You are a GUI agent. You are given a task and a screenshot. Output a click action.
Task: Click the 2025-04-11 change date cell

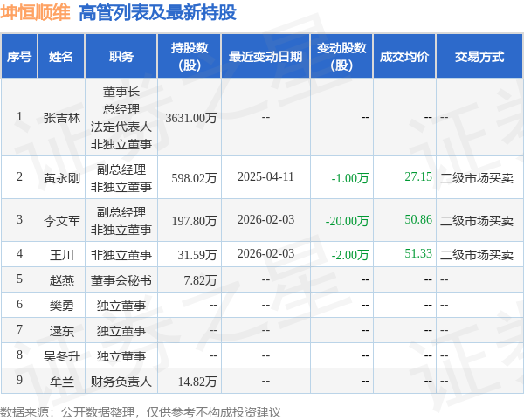point(265,176)
